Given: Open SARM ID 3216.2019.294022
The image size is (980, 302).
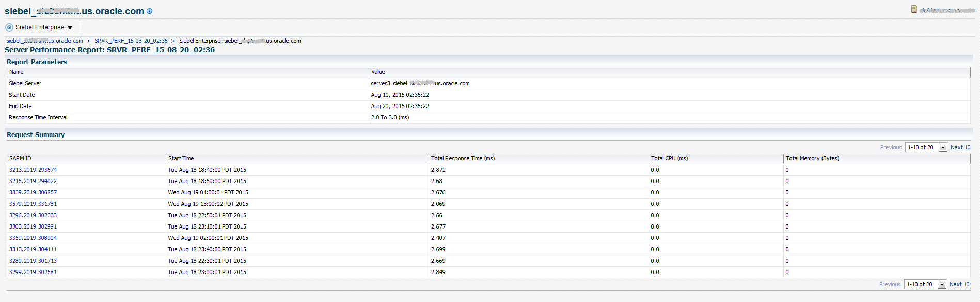Looking at the screenshot, I should pos(33,181).
